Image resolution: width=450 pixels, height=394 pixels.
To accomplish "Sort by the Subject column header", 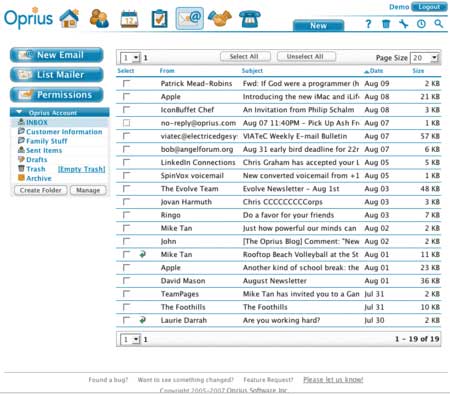I will click(x=252, y=71).
